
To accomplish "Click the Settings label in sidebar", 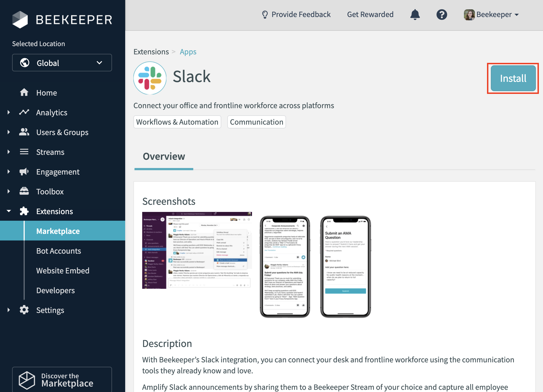I will [50, 310].
